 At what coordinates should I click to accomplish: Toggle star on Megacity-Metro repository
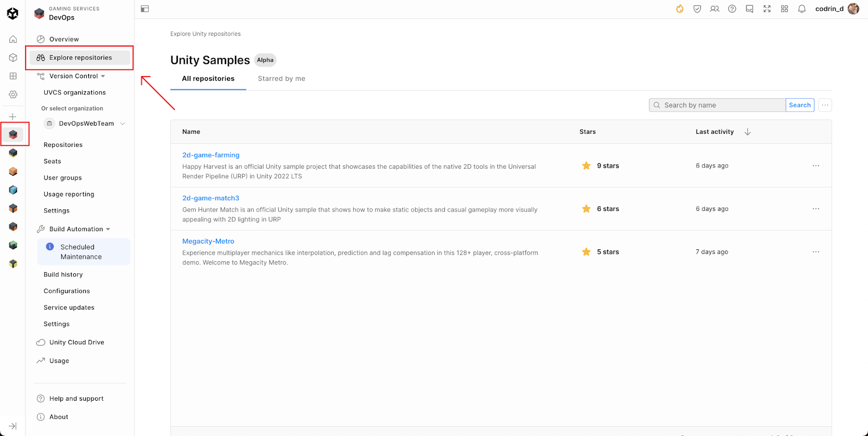coord(586,252)
